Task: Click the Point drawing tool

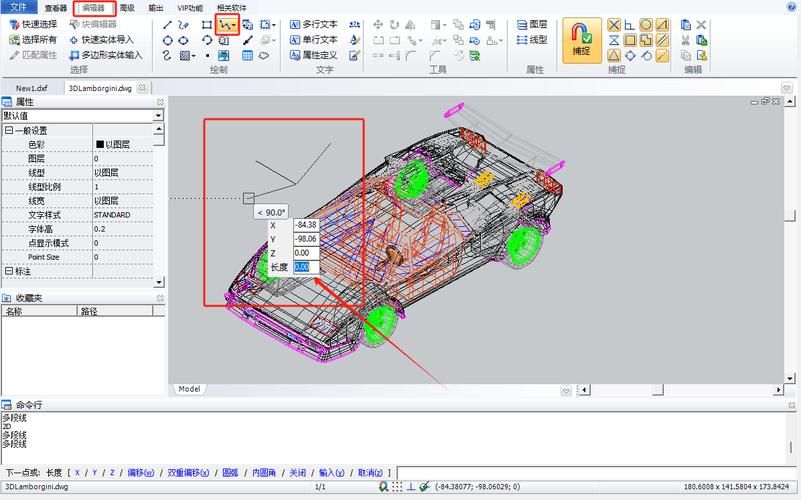Action: [207, 55]
